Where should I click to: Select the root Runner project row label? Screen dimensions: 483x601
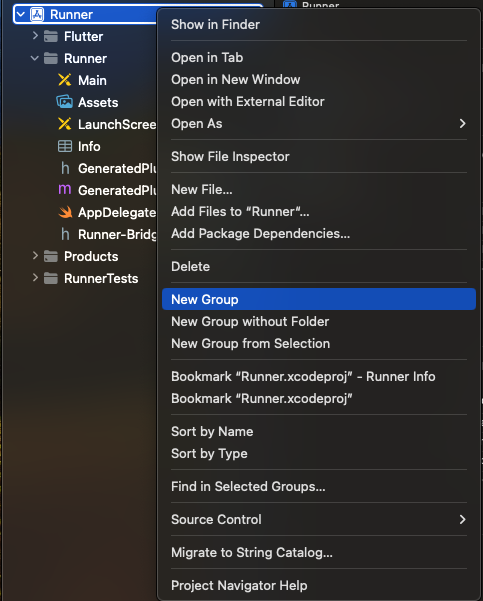71,15
